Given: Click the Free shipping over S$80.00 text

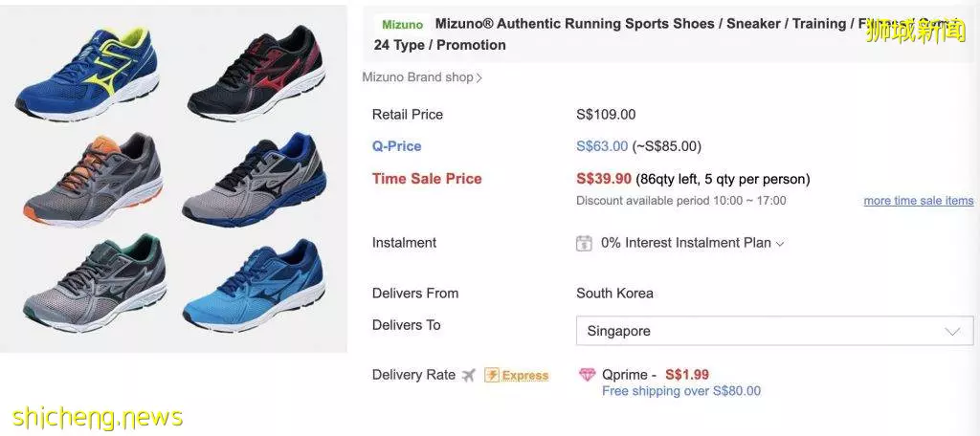Looking at the screenshot, I should [x=681, y=391].
